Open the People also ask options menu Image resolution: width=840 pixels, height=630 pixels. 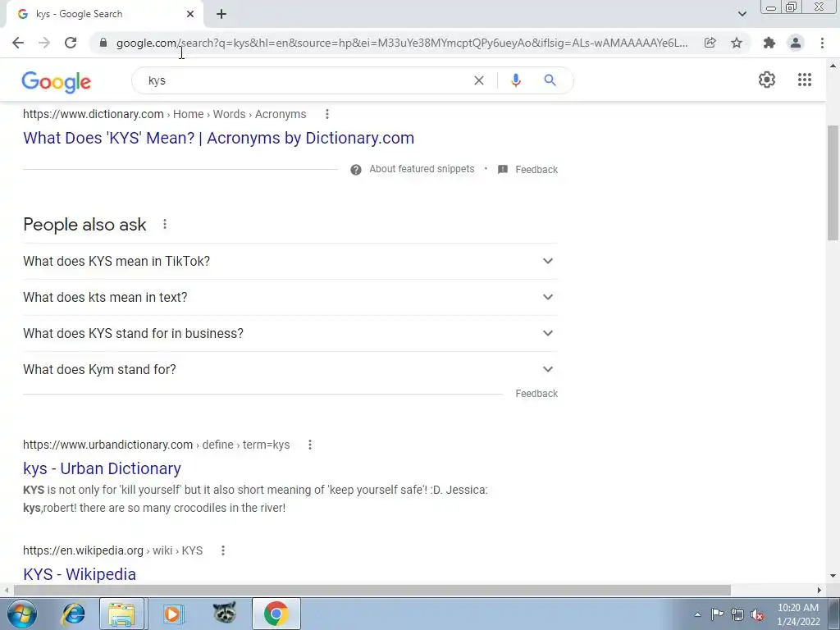(x=165, y=225)
